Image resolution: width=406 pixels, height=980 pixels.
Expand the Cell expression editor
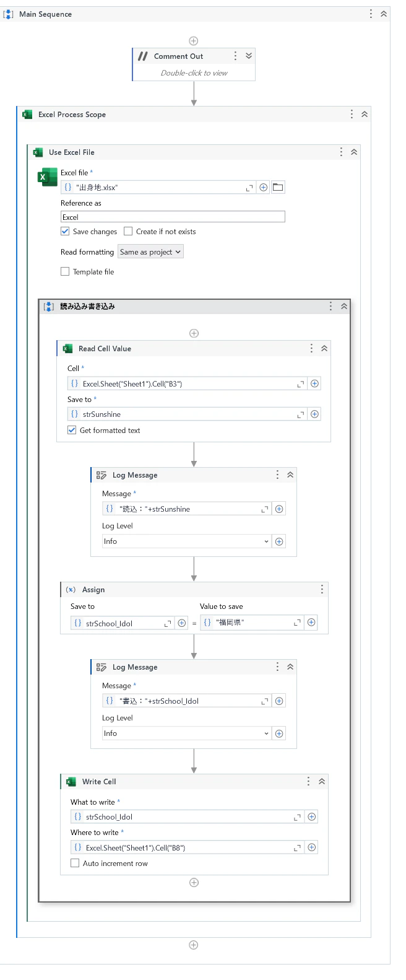tap(301, 384)
